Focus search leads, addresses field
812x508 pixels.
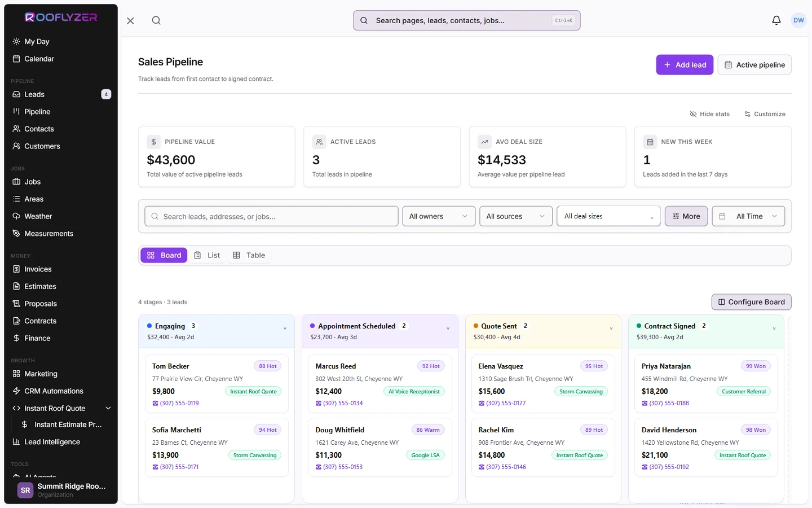pos(271,216)
